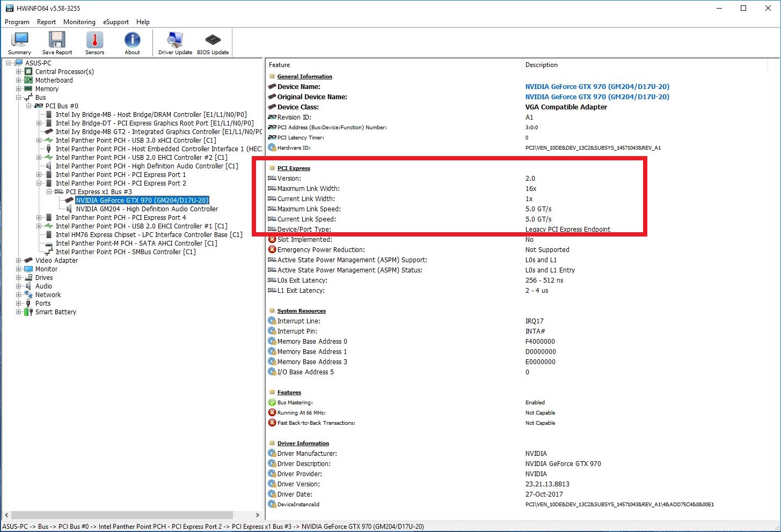Click the Driver Date value 27-Oct-2017
The width and height of the screenshot is (781, 532).
pos(545,494)
